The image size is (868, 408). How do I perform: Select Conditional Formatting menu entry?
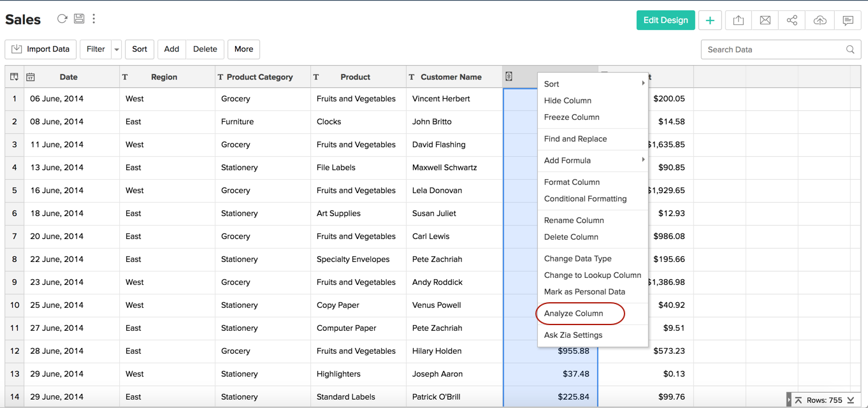[x=585, y=199]
